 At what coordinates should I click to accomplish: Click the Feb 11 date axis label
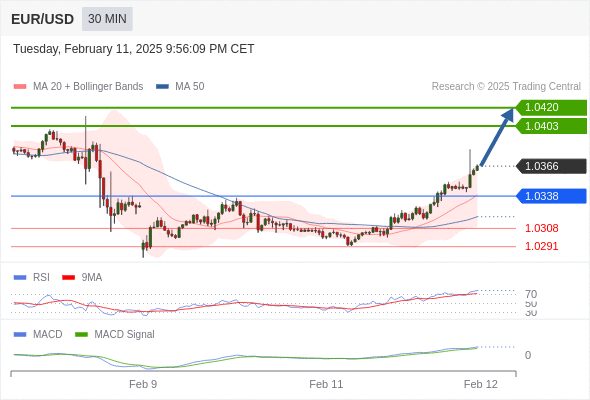pos(326,384)
